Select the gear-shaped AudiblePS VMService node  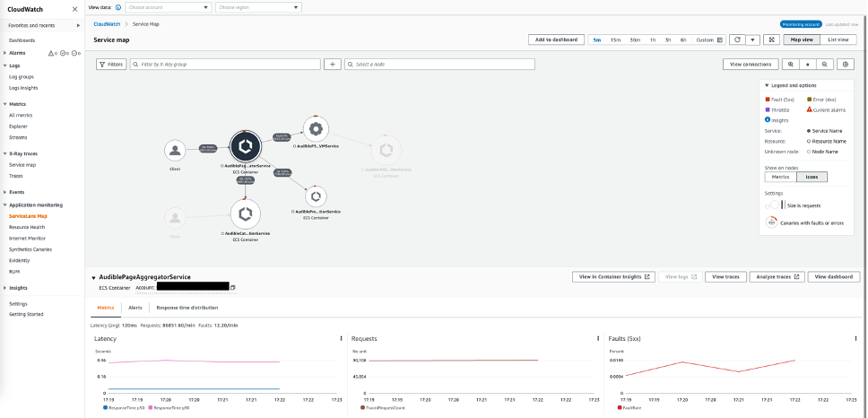coord(317,129)
